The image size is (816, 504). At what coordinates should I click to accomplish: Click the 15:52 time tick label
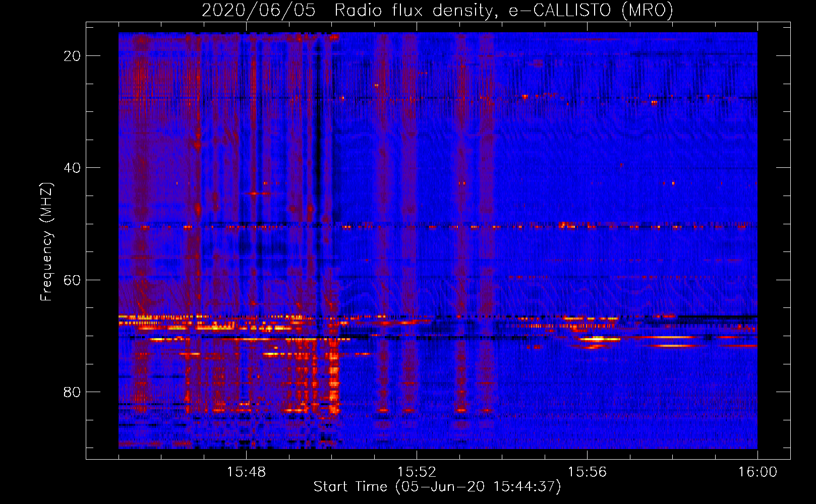(x=417, y=472)
